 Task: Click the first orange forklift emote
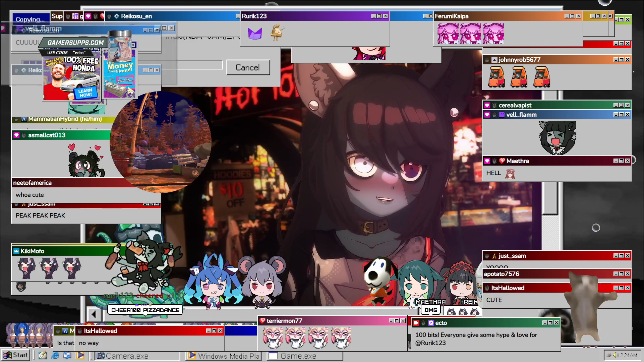tap(497, 77)
